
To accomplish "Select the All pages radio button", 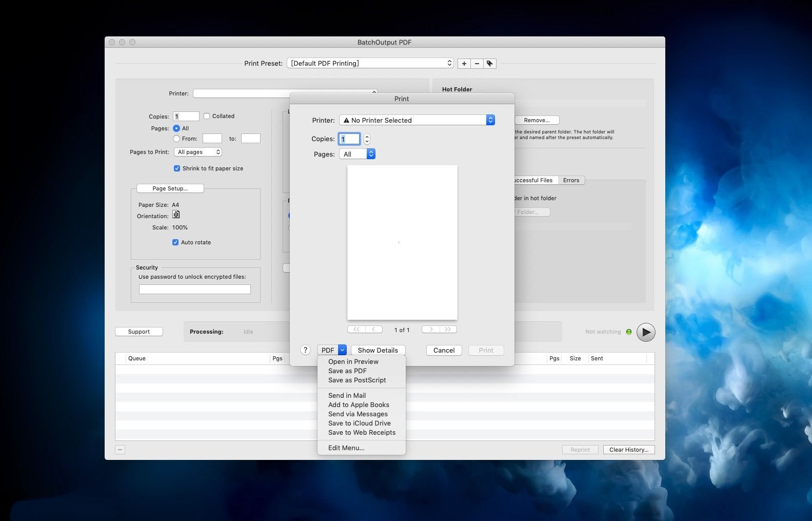I will [176, 128].
